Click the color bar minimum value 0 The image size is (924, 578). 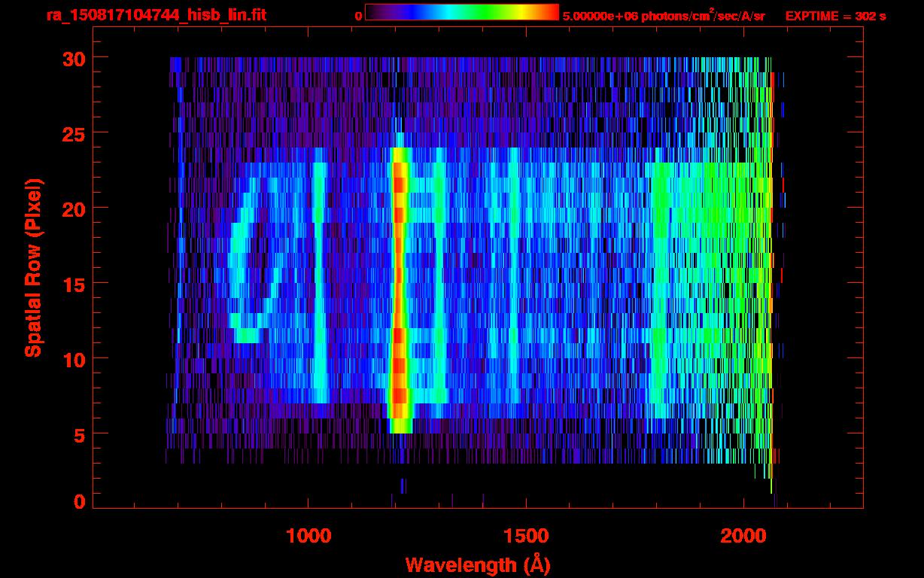point(358,16)
